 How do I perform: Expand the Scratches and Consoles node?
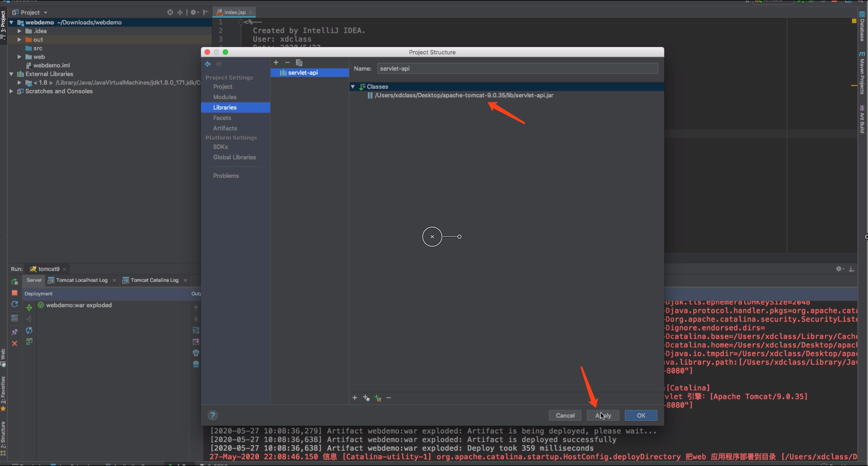[11, 92]
